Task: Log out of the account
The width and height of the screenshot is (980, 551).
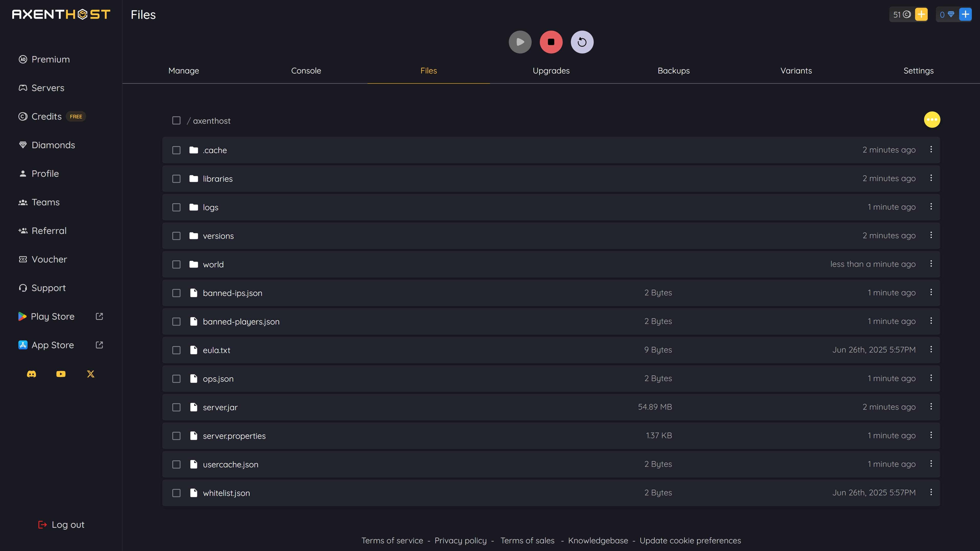Action: (61, 525)
